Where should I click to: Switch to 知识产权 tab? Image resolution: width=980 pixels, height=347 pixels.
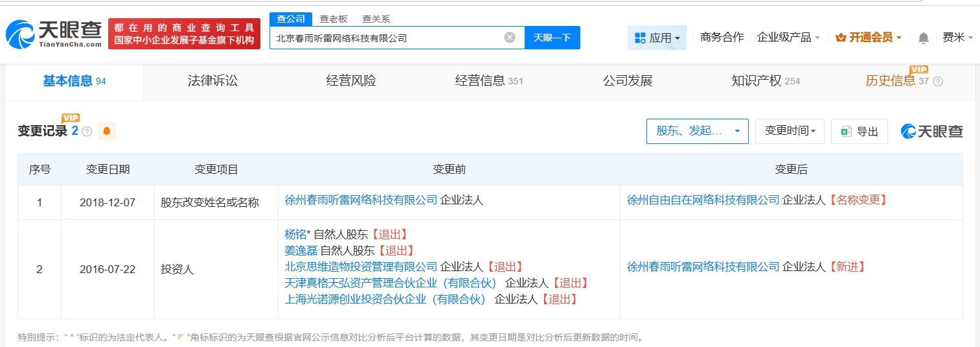(x=766, y=81)
